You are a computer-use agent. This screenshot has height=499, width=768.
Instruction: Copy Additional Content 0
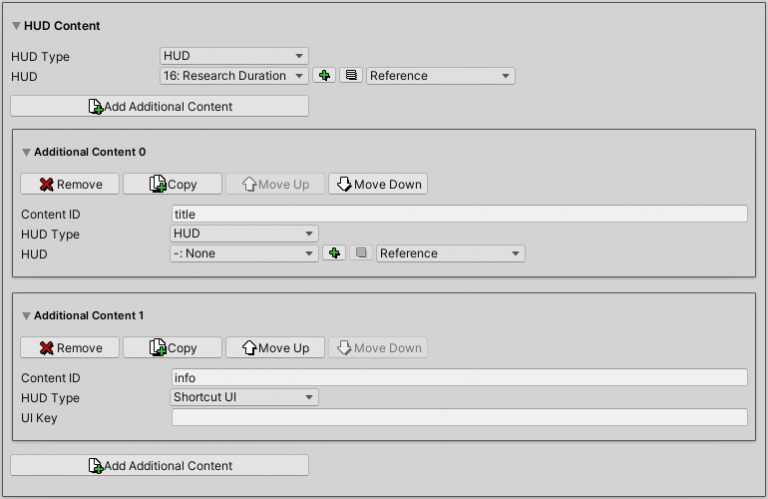click(x=172, y=184)
